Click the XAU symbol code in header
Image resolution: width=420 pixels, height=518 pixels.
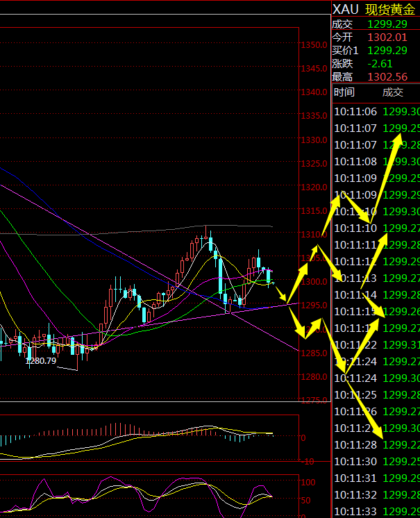coord(346,9)
